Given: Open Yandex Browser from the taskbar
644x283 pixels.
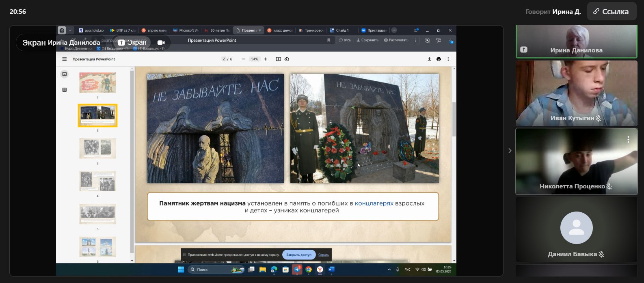Looking at the screenshot, I should (320, 270).
